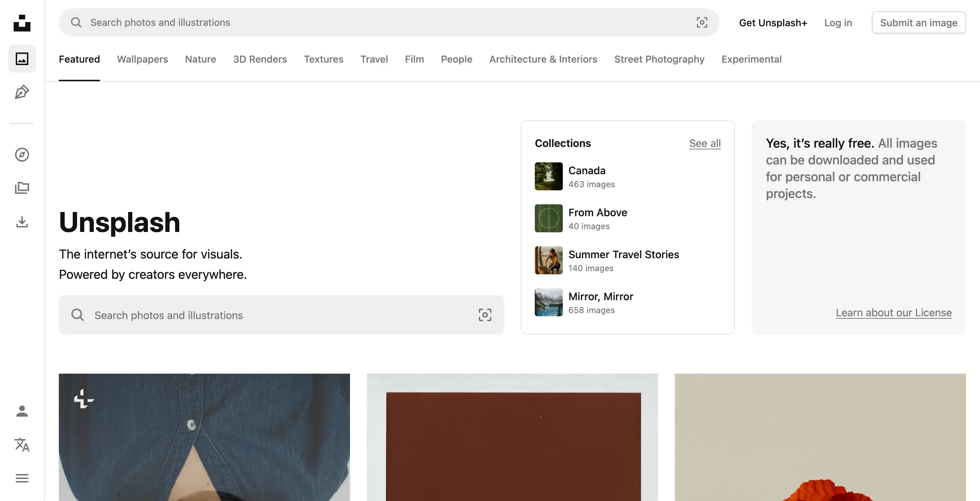Click the hero search magnifier icon
This screenshot has height=501, width=980.
(x=78, y=315)
